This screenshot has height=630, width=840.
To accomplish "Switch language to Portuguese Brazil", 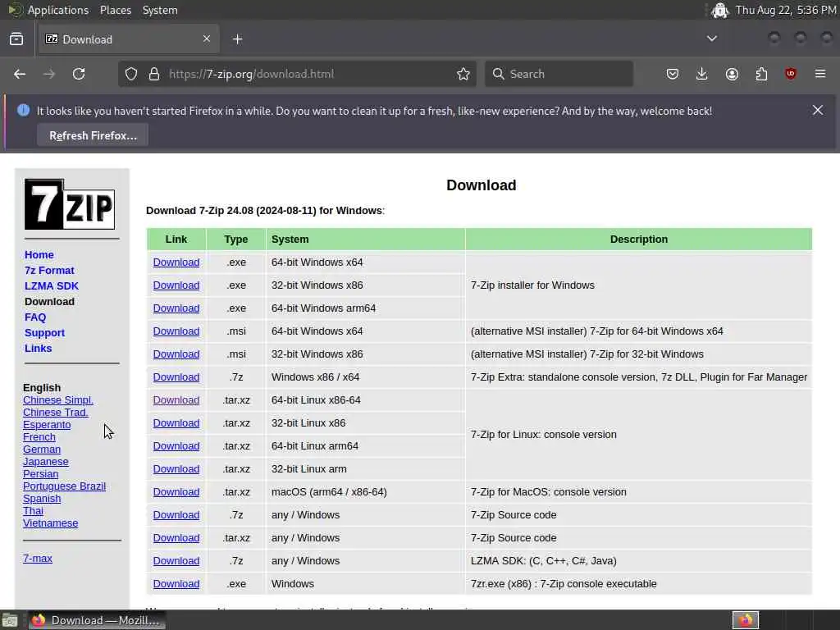I will 64,486.
